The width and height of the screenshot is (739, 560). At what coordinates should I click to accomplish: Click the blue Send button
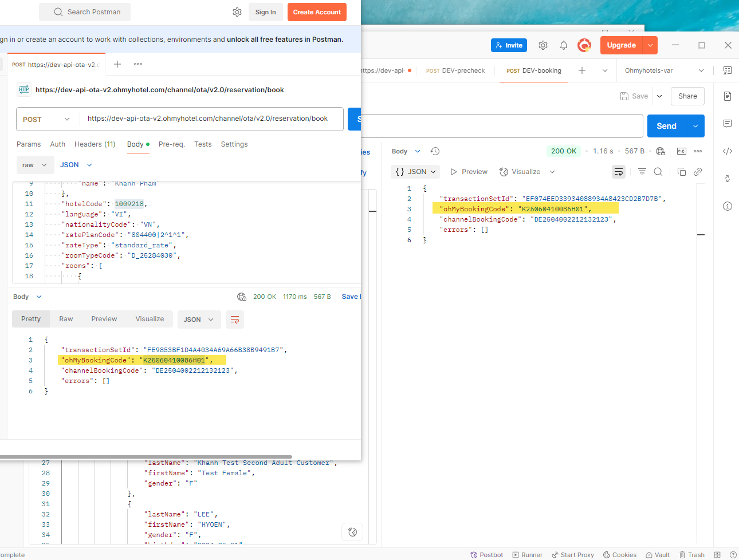pyautogui.click(x=666, y=126)
